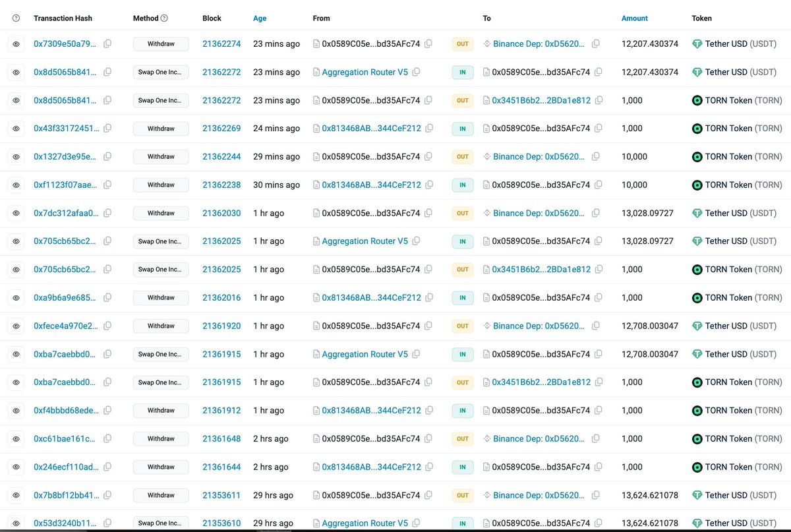
Task: Toggle eye preview for 0x7dc312afaa0 row
Action: (16, 213)
